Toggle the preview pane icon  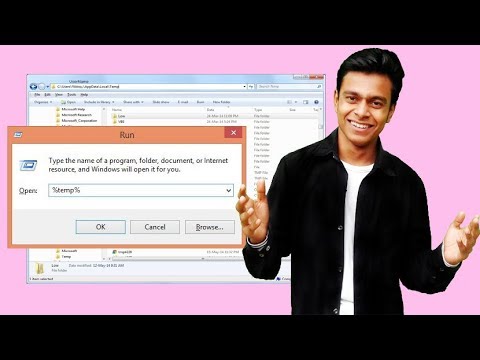coord(306,102)
